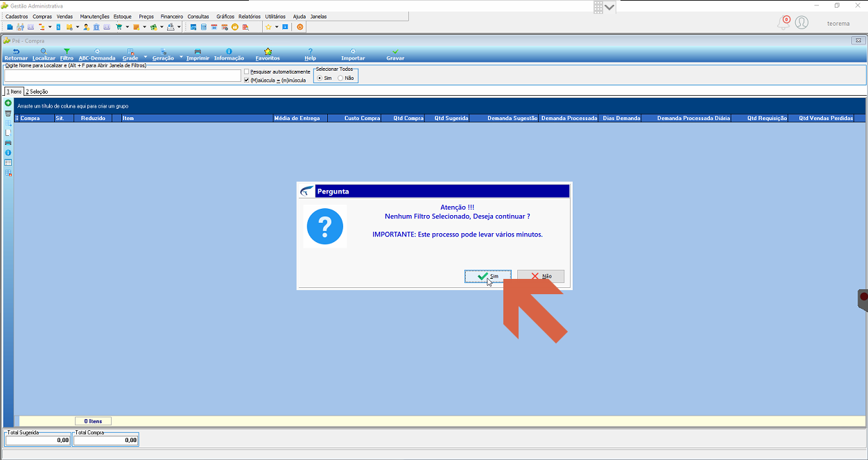Image resolution: width=868 pixels, height=460 pixels.
Task: Open the Vendas menu
Action: 64,16
